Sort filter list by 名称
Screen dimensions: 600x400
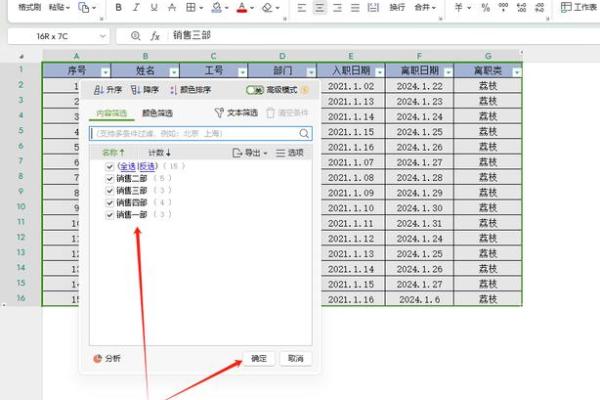coord(113,153)
